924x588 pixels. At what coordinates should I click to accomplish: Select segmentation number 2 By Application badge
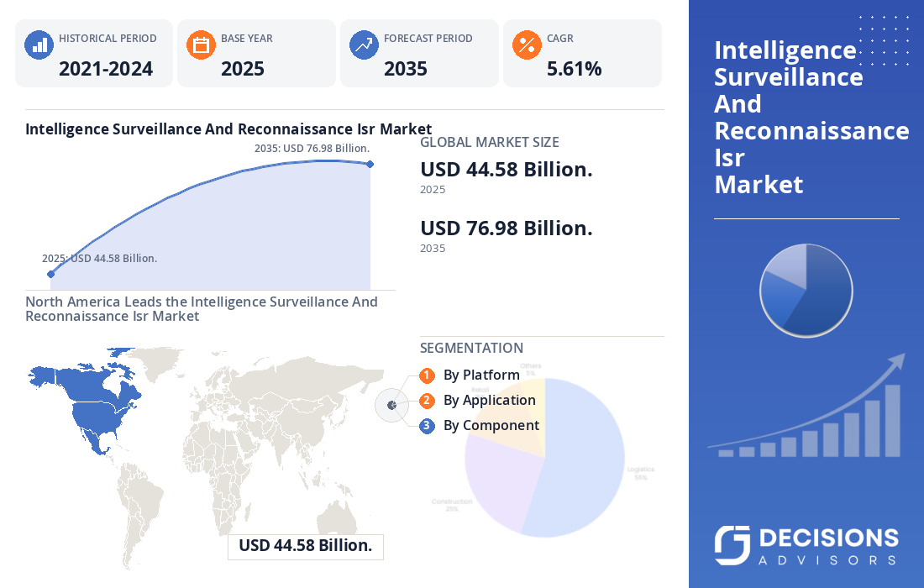click(x=428, y=401)
